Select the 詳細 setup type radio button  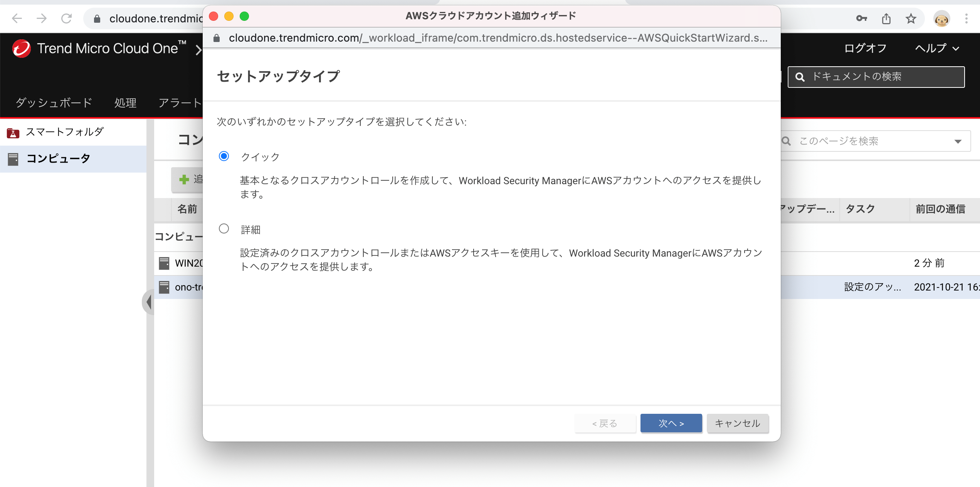(224, 228)
